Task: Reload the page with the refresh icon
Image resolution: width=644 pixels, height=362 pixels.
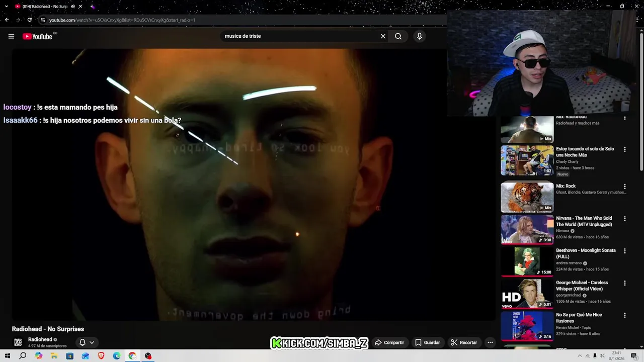Action: (x=30, y=20)
